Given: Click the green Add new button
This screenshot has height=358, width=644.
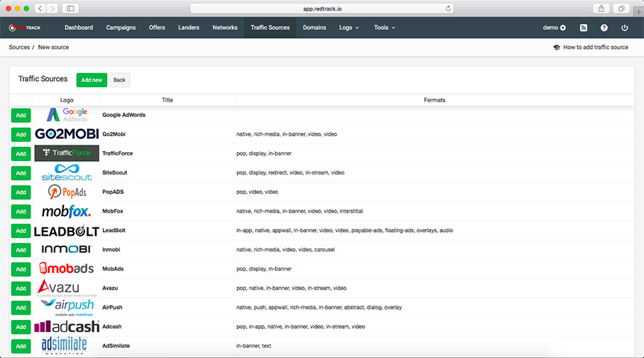Looking at the screenshot, I should point(92,80).
